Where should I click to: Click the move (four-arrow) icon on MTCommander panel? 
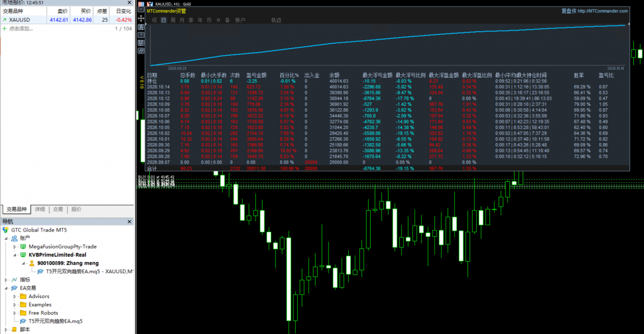[141, 18]
